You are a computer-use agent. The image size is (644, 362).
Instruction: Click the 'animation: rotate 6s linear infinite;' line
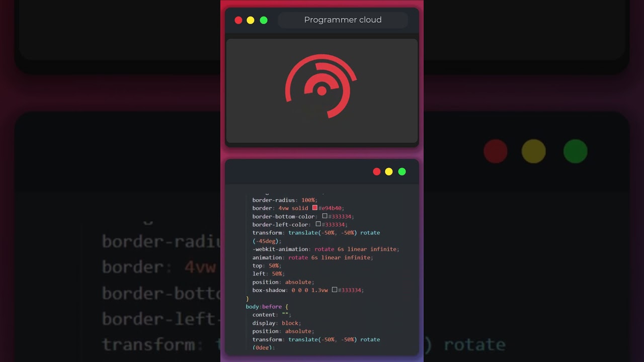click(x=312, y=257)
